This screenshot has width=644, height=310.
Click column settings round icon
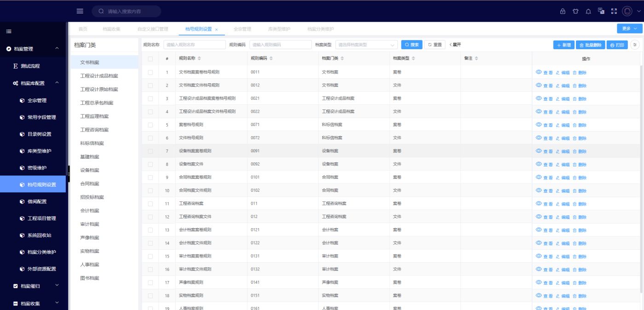(635, 45)
